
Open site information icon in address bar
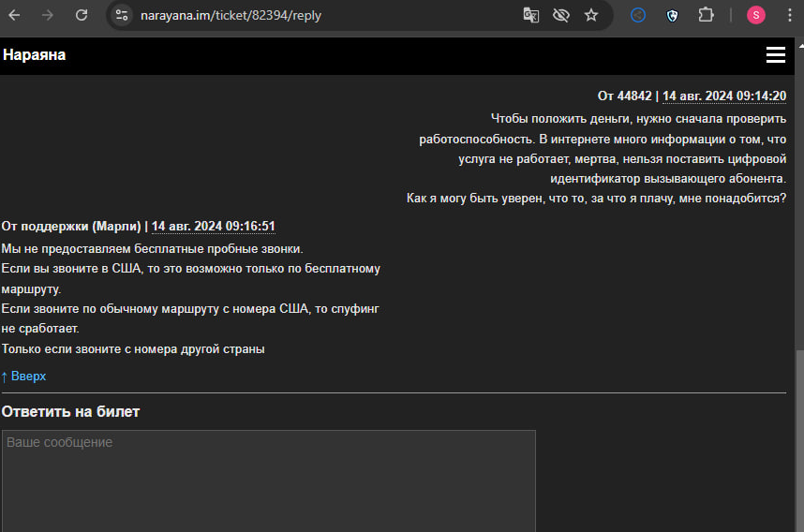pyautogui.click(x=122, y=15)
